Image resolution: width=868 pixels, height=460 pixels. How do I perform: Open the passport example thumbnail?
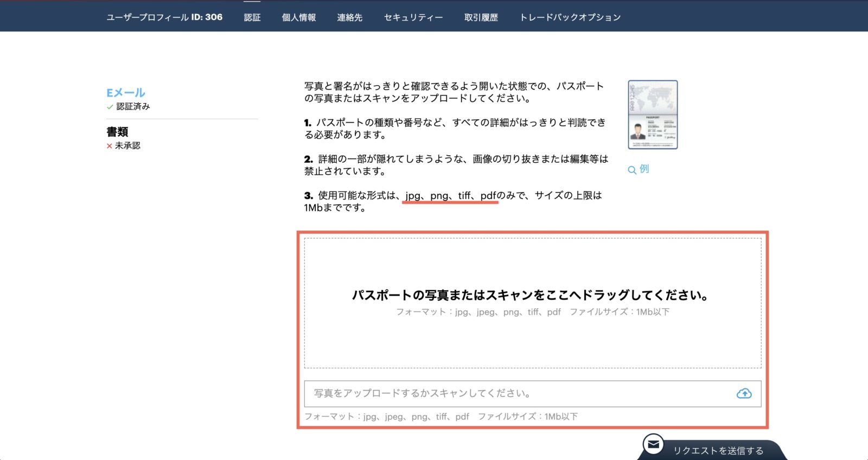click(x=653, y=114)
